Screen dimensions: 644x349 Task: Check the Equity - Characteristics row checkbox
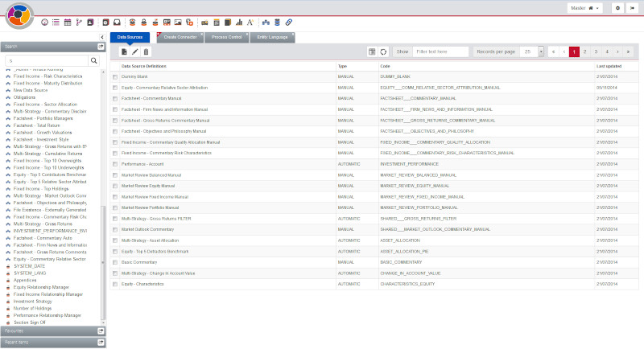point(115,284)
